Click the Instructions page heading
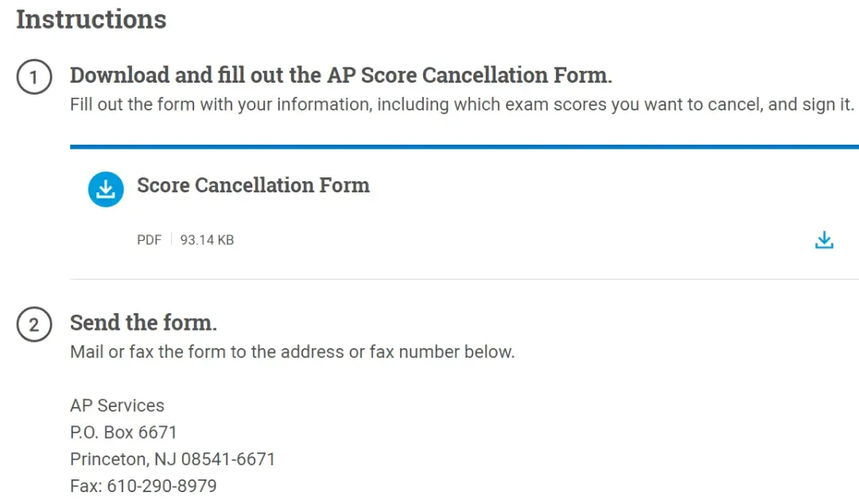Screen dimensions: 859x504 91,18
